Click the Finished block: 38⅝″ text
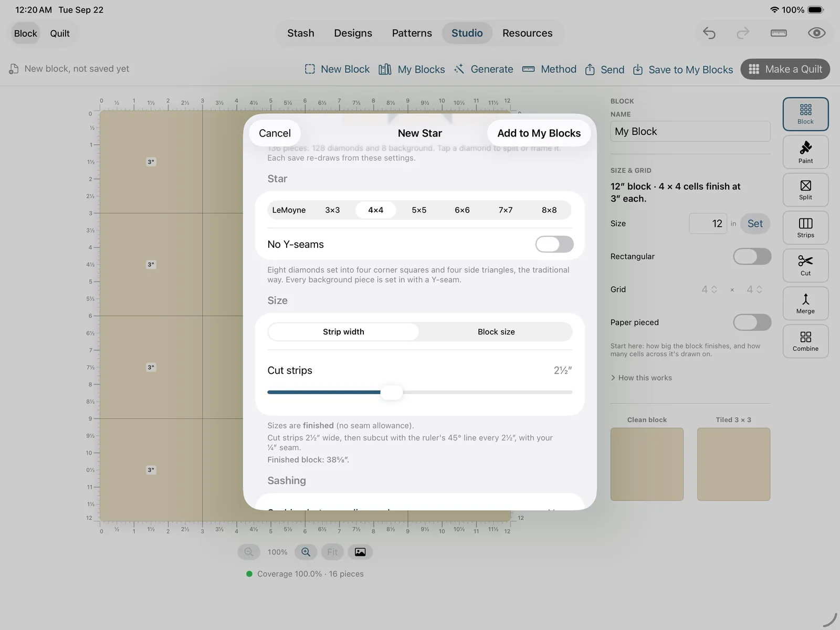Image resolution: width=840 pixels, height=630 pixels. click(x=308, y=460)
